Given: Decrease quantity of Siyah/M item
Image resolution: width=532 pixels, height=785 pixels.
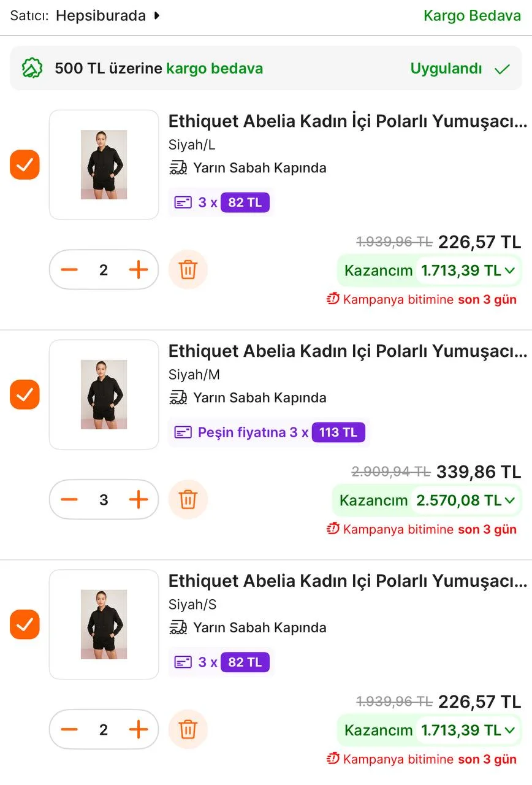Looking at the screenshot, I should click(x=69, y=500).
